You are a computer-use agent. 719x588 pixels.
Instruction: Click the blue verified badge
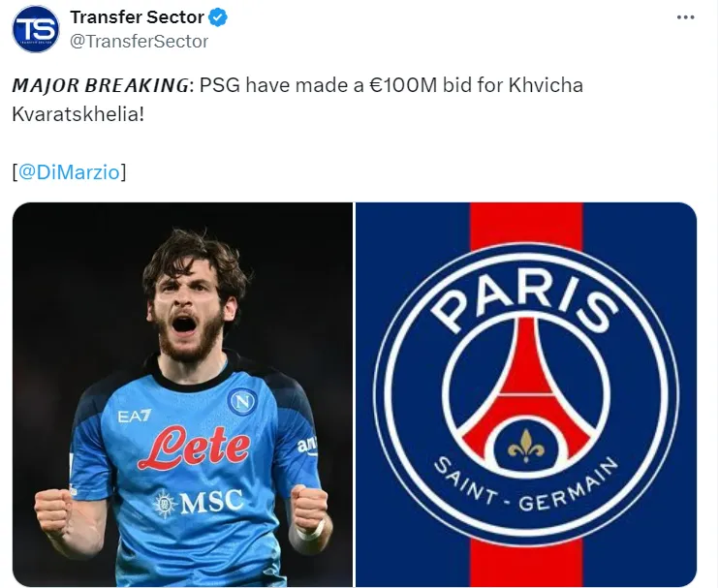pos(218,17)
